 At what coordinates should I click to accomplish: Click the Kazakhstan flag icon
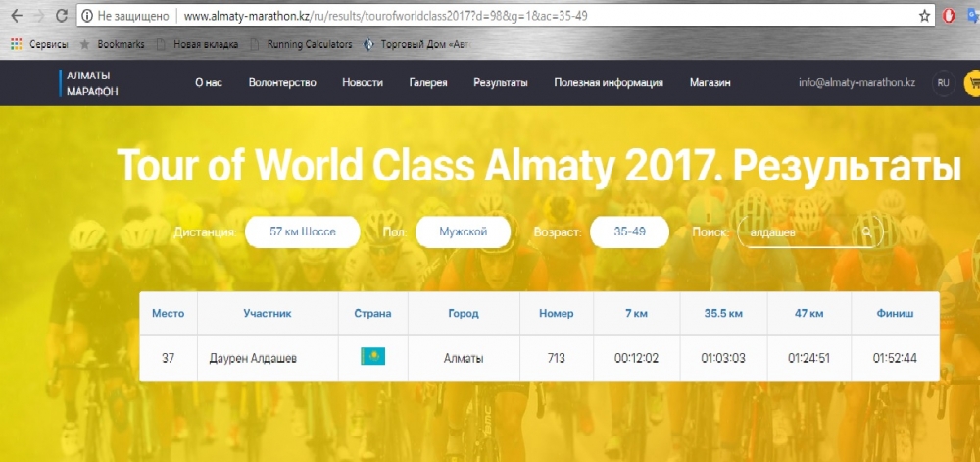(x=372, y=357)
